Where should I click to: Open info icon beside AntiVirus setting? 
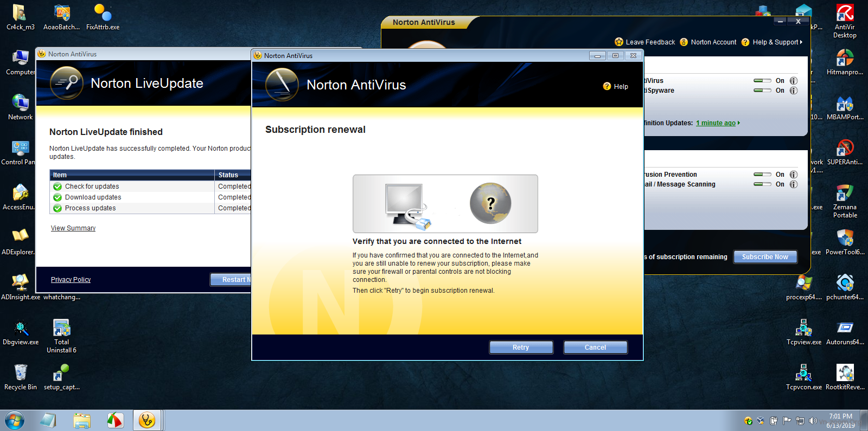[x=794, y=81]
